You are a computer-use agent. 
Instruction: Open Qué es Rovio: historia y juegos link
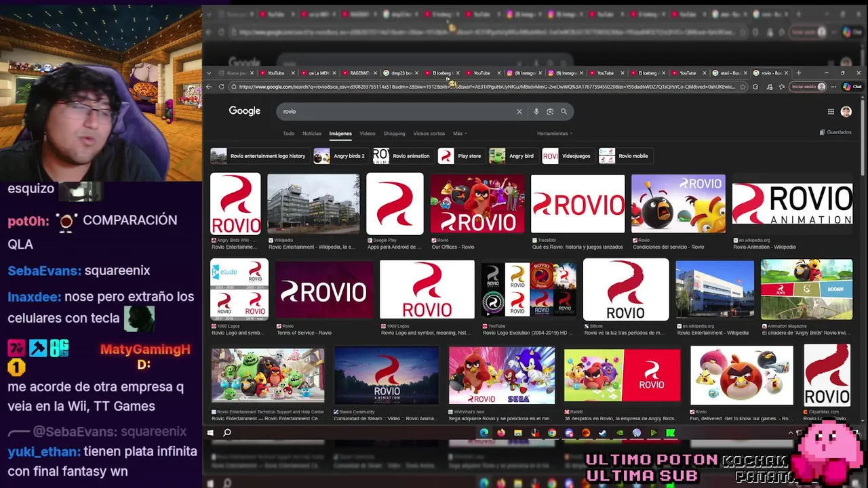[x=577, y=247]
